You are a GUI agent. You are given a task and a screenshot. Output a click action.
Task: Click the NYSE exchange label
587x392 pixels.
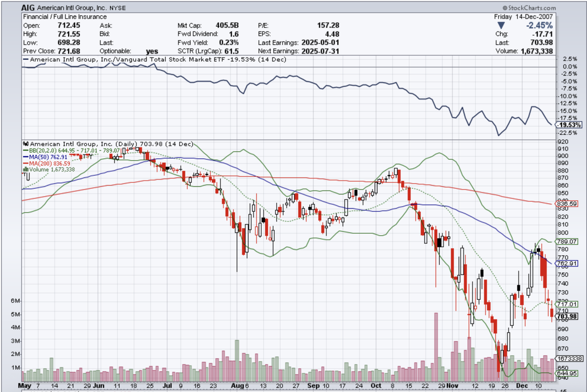[x=118, y=8]
